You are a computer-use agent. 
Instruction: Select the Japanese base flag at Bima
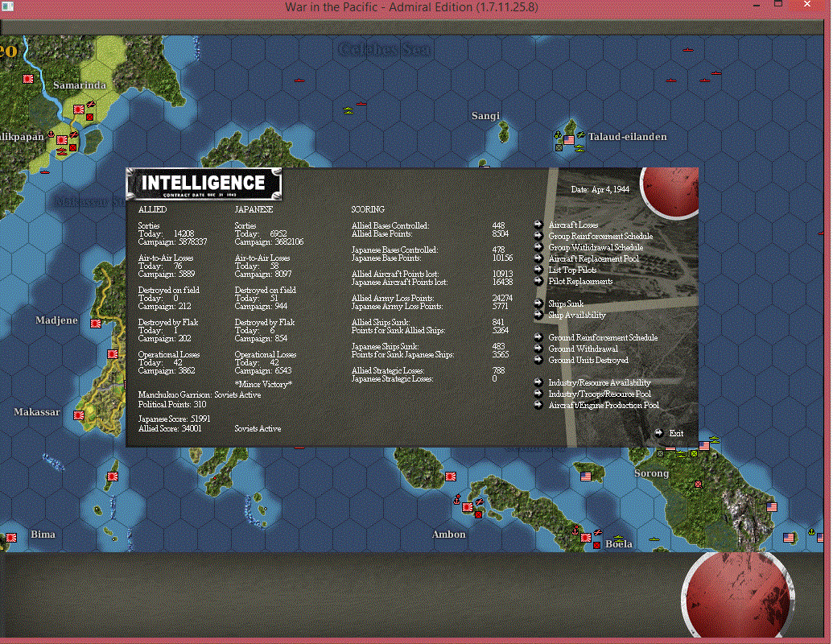pyautogui.click(x=11, y=537)
